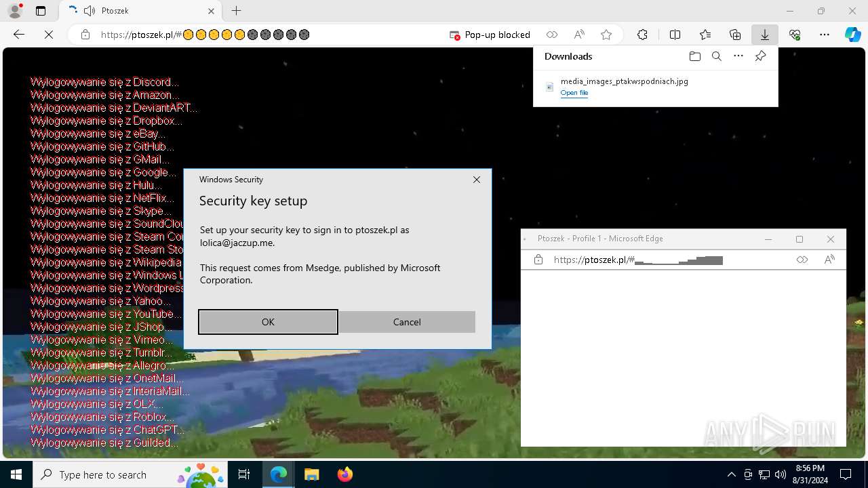Click the taskbar search box

pos(130,474)
